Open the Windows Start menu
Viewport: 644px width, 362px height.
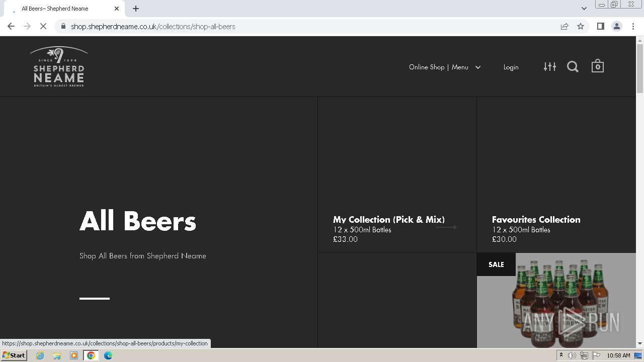click(14, 355)
